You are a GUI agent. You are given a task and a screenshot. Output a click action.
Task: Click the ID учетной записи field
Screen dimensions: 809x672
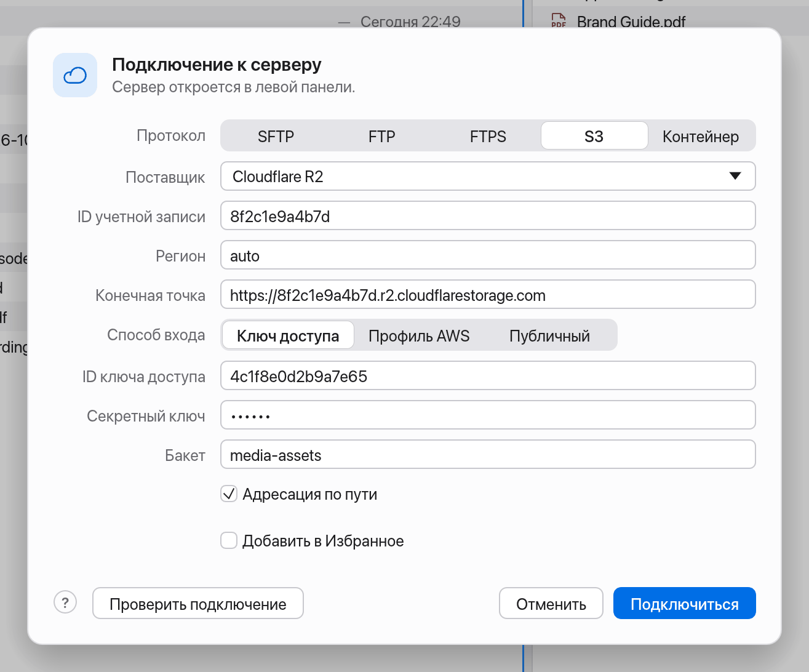click(488, 216)
